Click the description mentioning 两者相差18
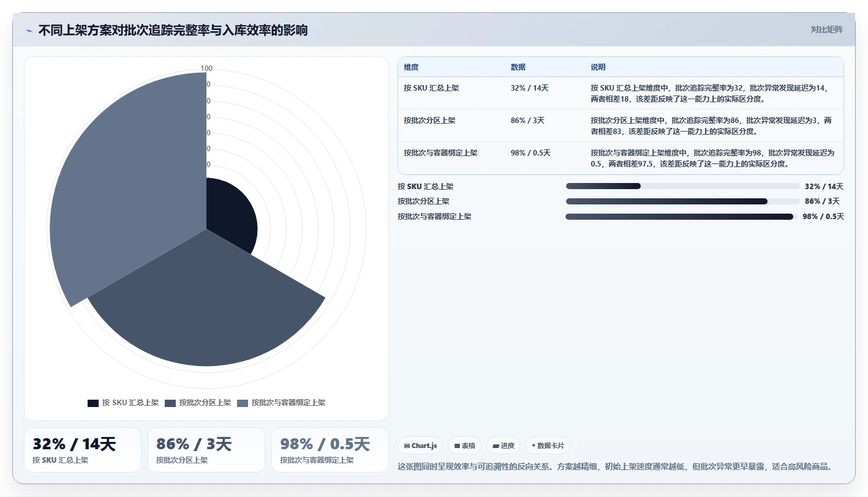This screenshot has width=868, height=497. pyautogui.click(x=711, y=93)
